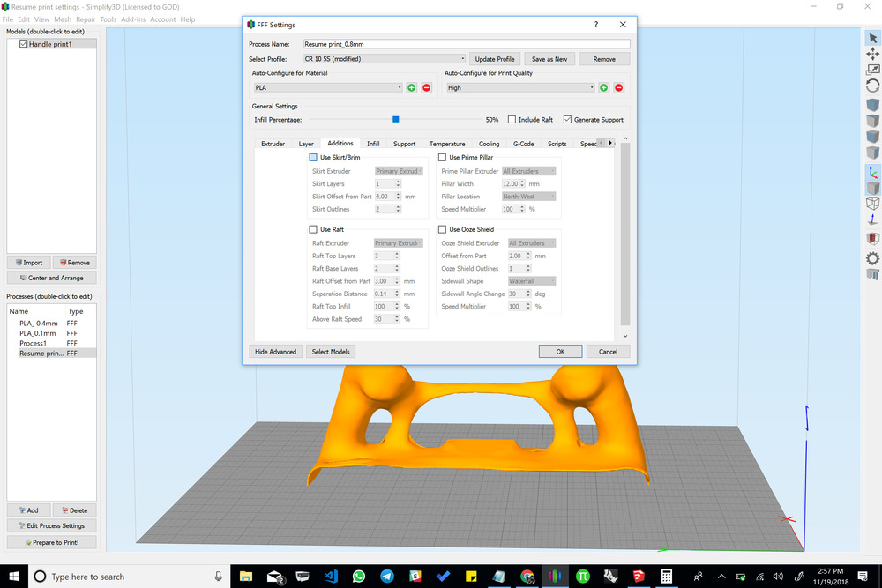Switch to the Extruder tab

(x=273, y=144)
